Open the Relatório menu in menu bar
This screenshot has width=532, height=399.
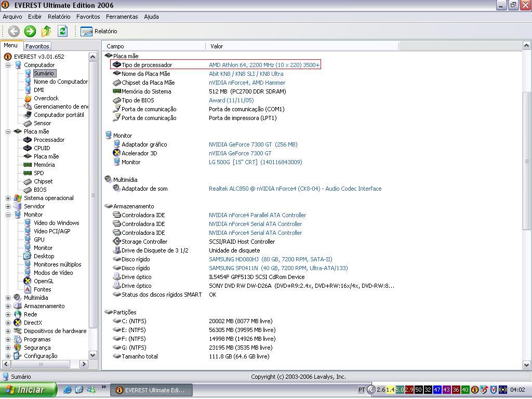tap(59, 17)
